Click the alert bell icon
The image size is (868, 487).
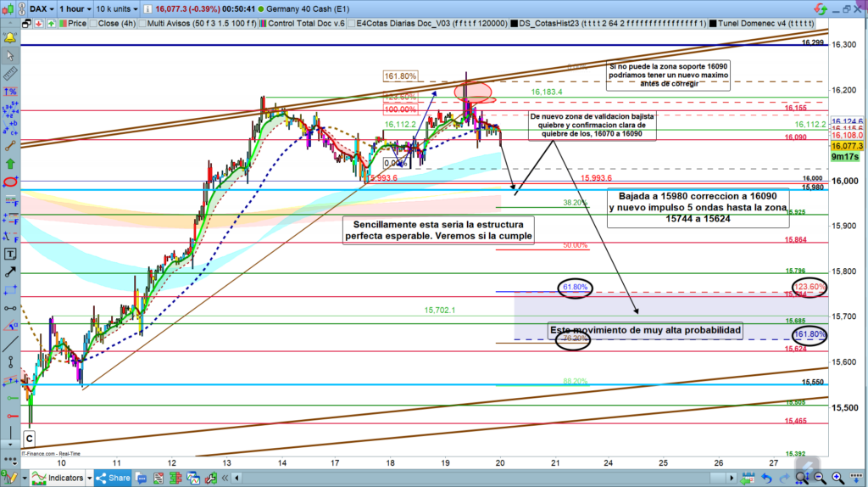tap(11, 38)
